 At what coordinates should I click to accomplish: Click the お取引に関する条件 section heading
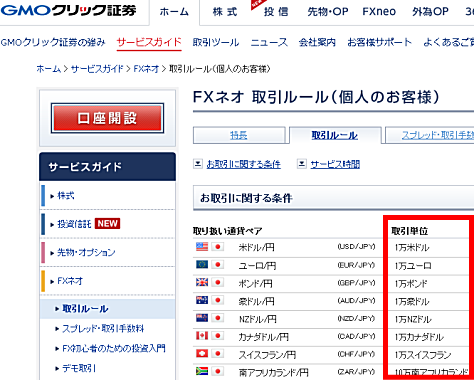coord(246,198)
